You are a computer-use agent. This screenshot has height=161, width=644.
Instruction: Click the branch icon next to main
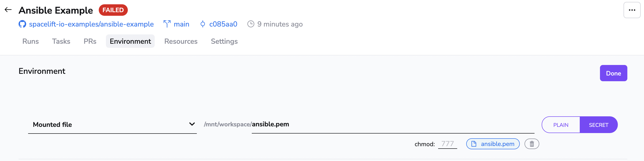click(167, 24)
